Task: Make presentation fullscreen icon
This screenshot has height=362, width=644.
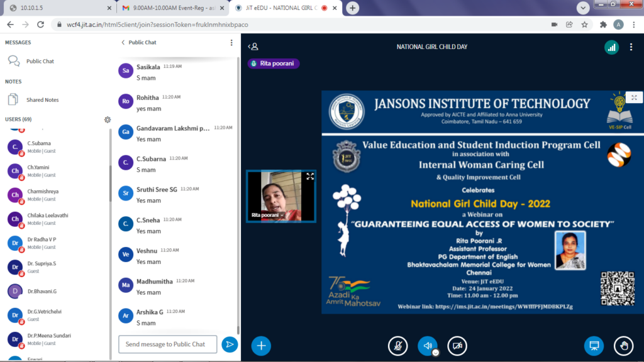Action: coord(634,97)
